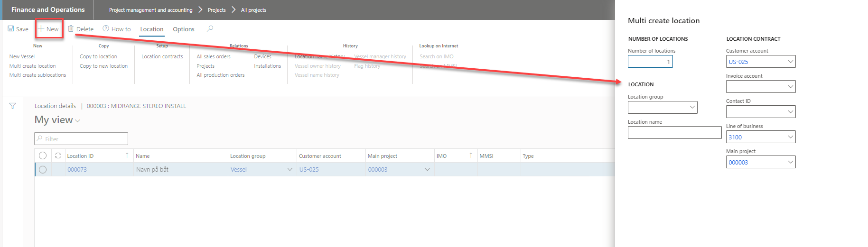
Task: Click Multi create sublocations menu item
Action: click(38, 75)
